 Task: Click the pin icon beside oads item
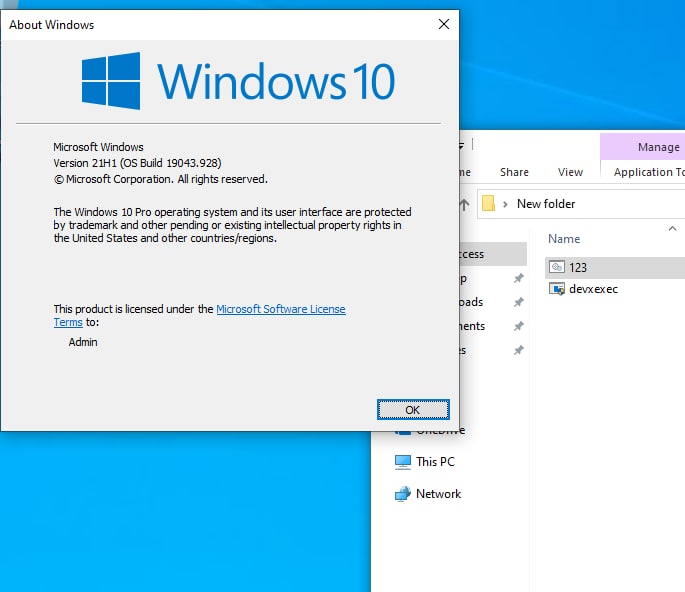click(x=519, y=302)
